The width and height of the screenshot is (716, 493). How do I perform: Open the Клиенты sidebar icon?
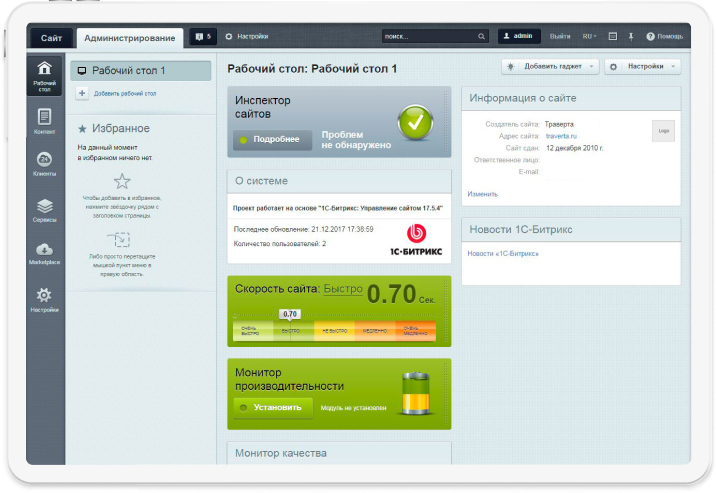[44, 164]
